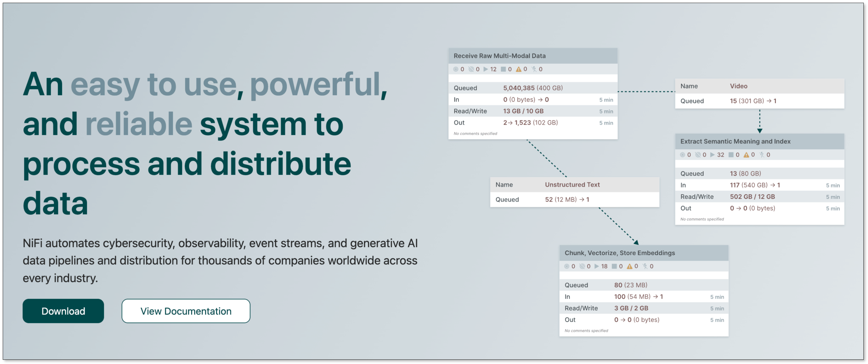Click running play icon in Receive Raw Multi-Modal Data

(486, 69)
